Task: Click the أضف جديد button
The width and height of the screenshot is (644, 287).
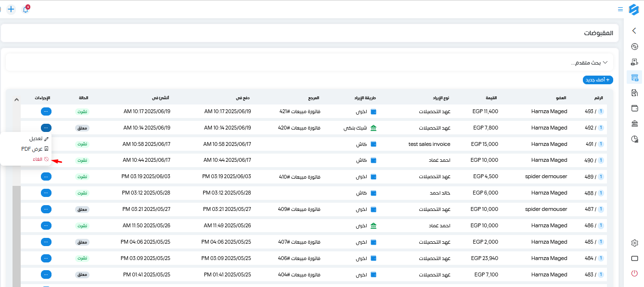Action: 598,80
